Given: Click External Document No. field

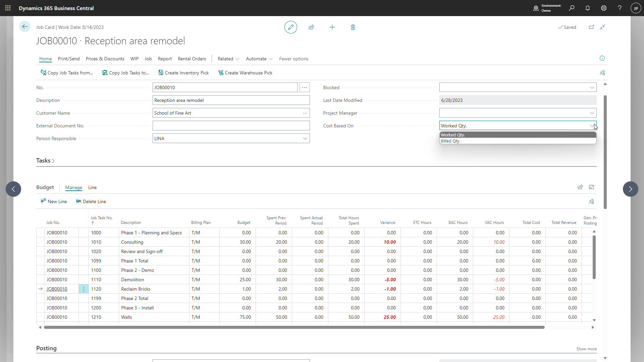Looking at the screenshot, I should 231,126.
